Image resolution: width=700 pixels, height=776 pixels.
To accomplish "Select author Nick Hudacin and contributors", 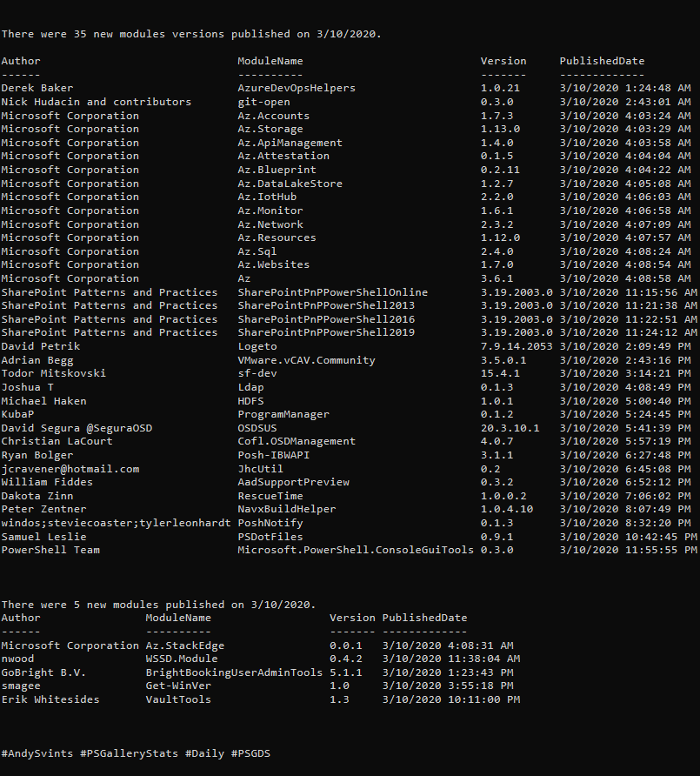I will 96,102.
